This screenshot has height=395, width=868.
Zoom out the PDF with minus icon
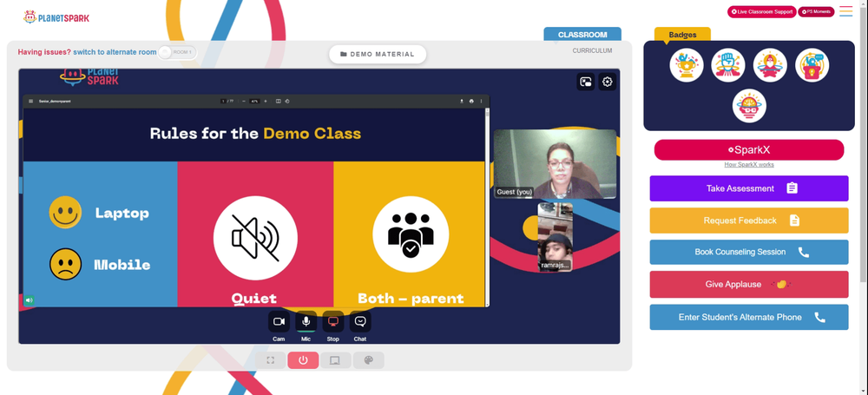coord(244,102)
